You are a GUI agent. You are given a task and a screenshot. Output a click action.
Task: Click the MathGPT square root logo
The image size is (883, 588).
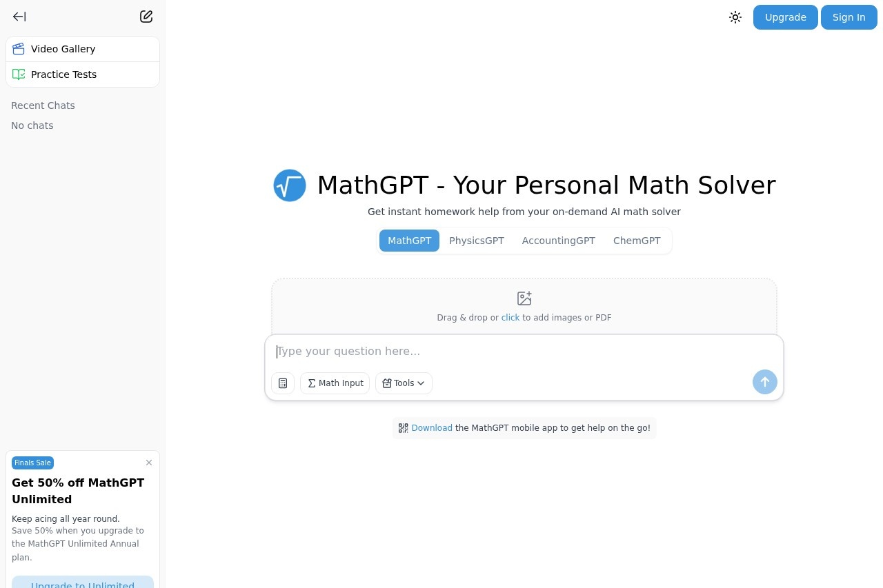289,185
